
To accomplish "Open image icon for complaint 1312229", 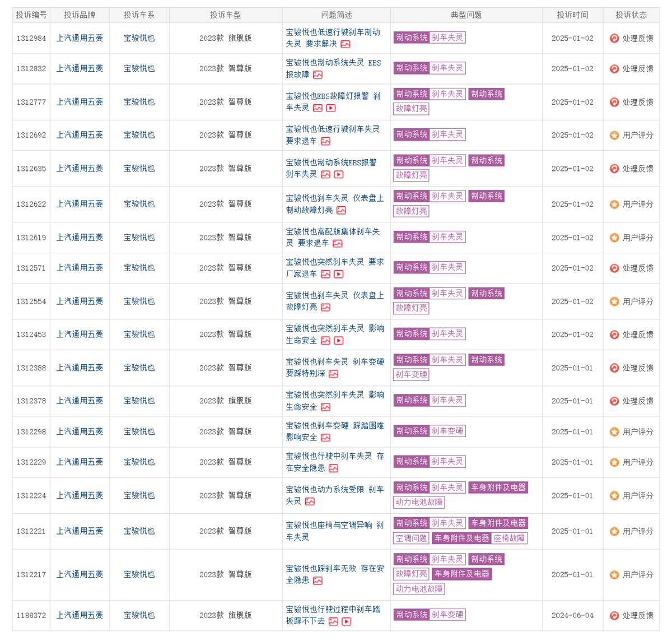I will (x=333, y=468).
